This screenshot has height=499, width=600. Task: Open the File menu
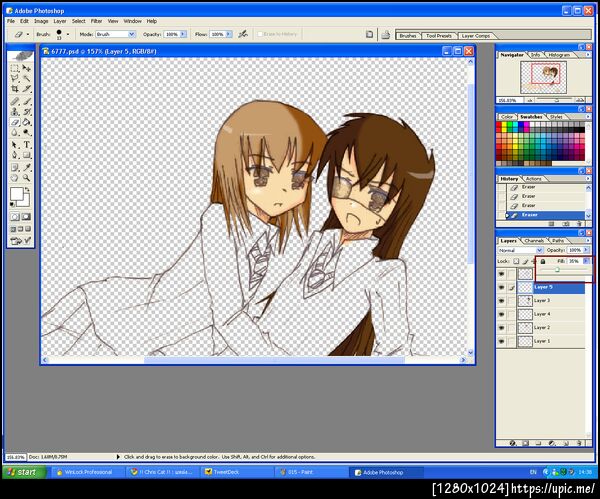pyautogui.click(x=11, y=21)
